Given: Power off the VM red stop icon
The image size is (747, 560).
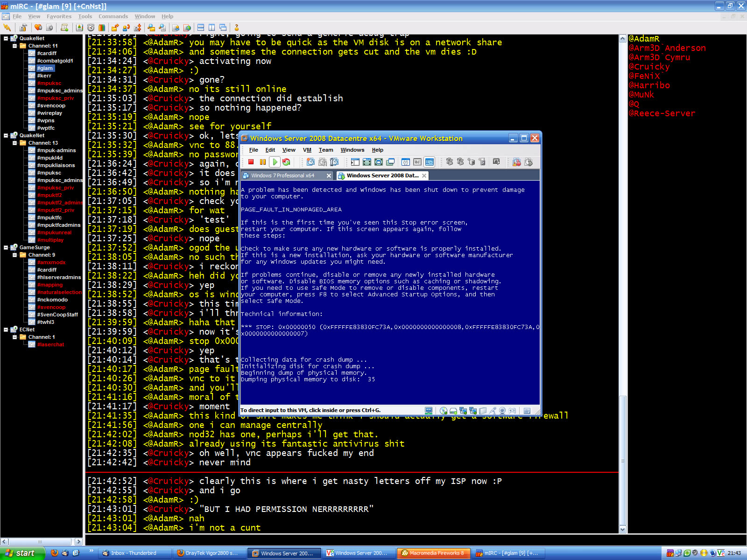Looking at the screenshot, I should click(x=251, y=162).
